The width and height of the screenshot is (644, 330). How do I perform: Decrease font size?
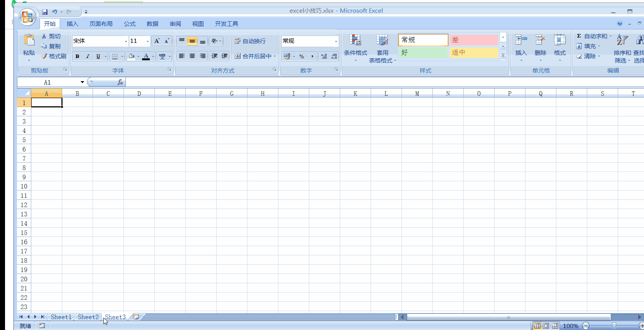pos(167,41)
